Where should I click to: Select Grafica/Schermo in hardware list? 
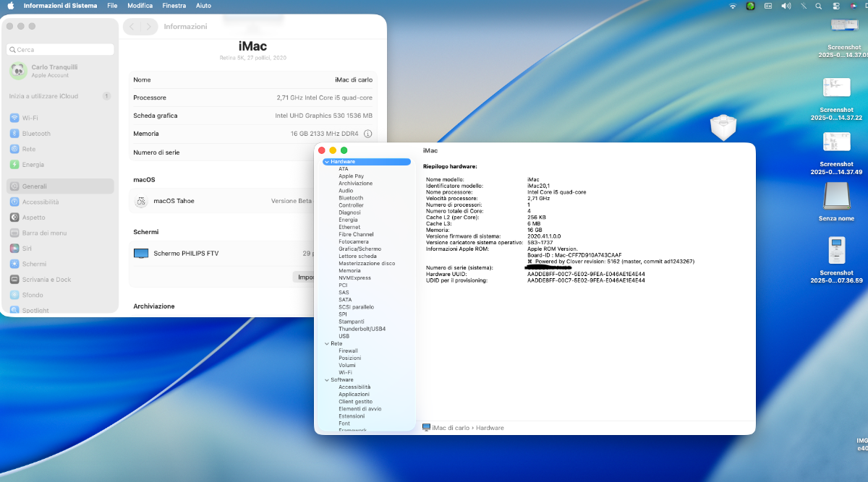[359, 249]
